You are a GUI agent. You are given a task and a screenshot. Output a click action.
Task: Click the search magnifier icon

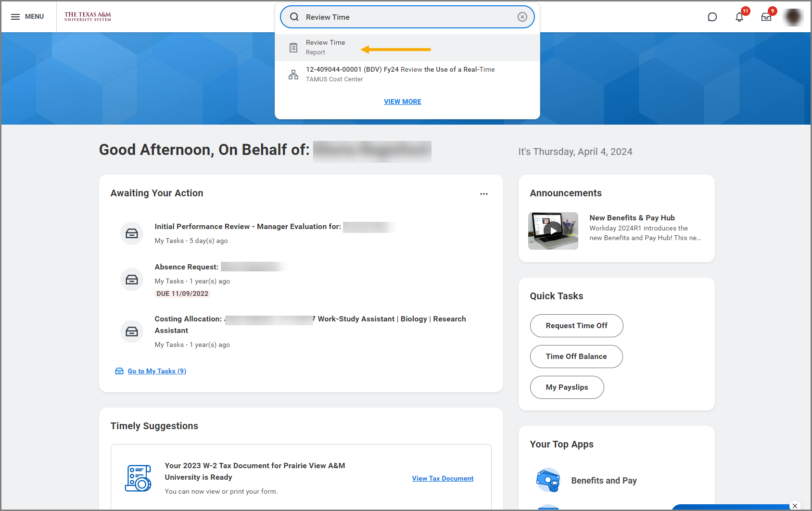pos(294,17)
